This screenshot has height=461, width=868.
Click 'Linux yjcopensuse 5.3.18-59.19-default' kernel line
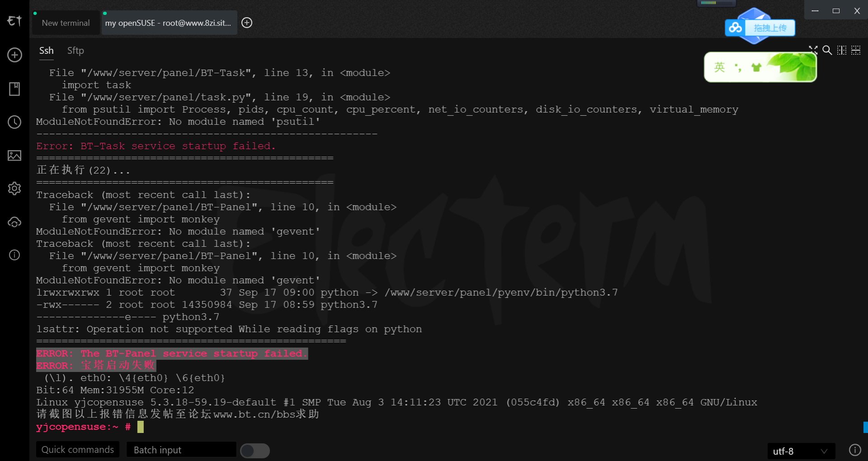(396, 402)
